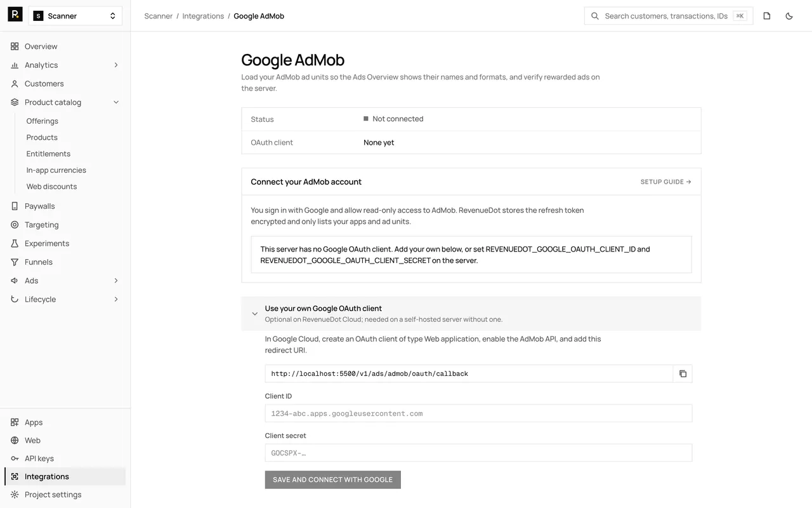Image resolution: width=812 pixels, height=508 pixels.
Task: Click the Paywalls phone icon
Action: 15,206
